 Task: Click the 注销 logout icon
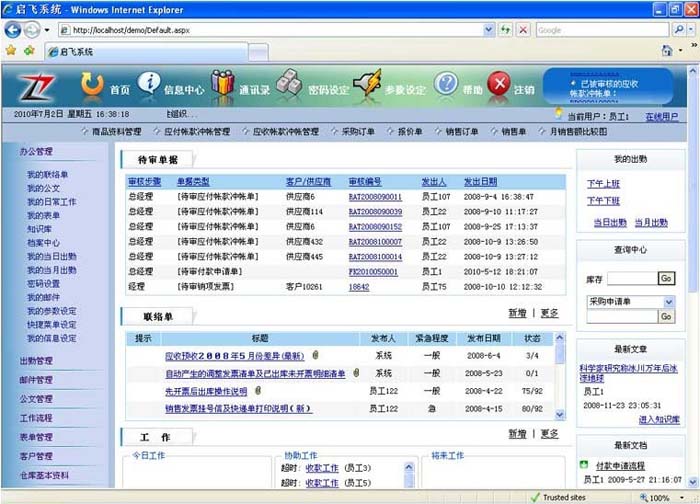tap(499, 86)
